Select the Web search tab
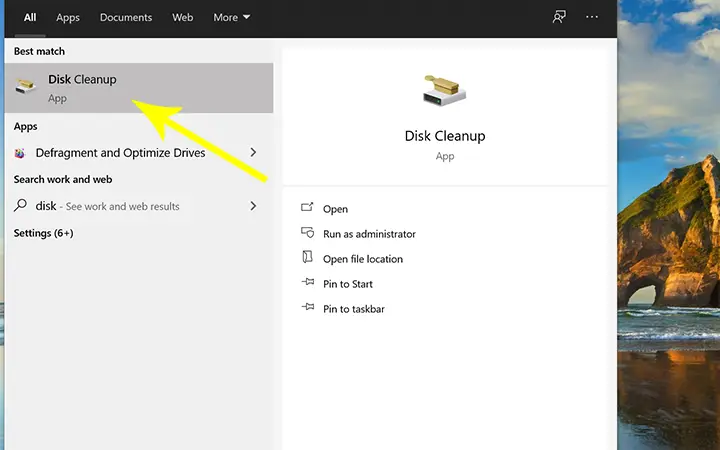This screenshot has height=450, width=720. click(182, 17)
